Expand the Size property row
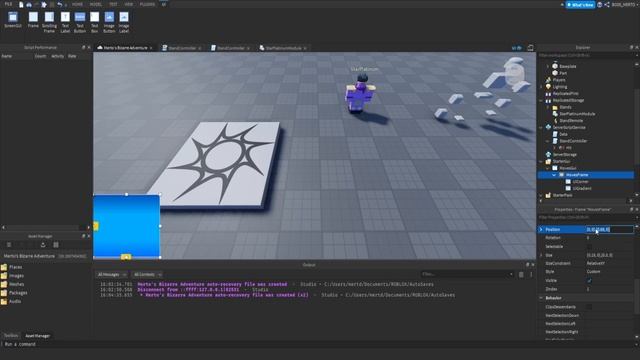This screenshot has width=640, height=360. click(541, 255)
